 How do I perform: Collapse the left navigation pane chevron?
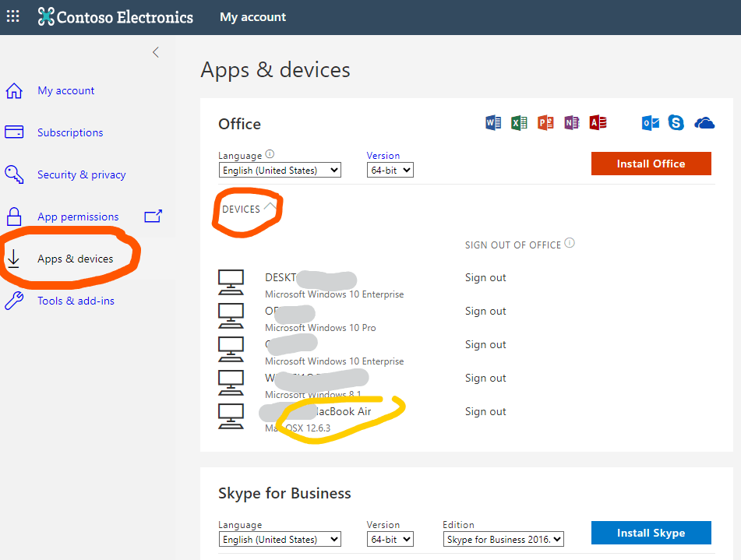(x=156, y=52)
